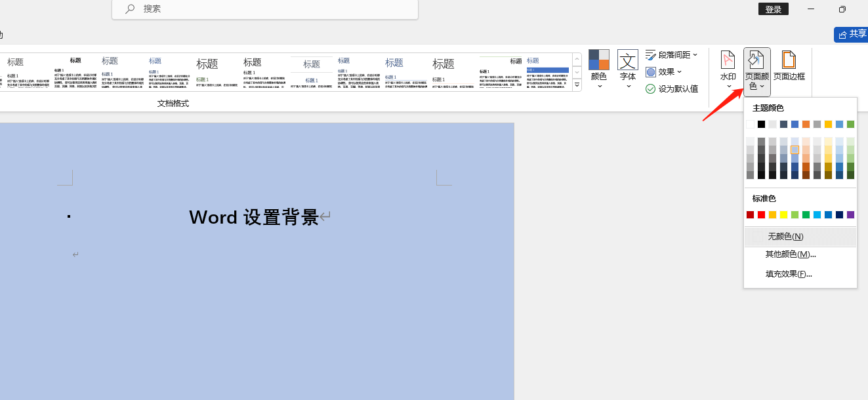The image size is (868, 400).
Task: Click the Sign In (登录) button
Action: coord(773,9)
